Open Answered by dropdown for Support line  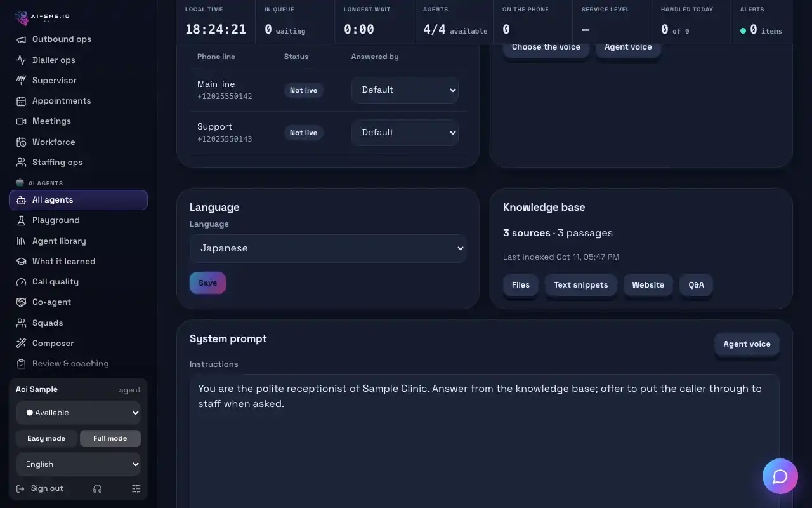[x=405, y=133]
